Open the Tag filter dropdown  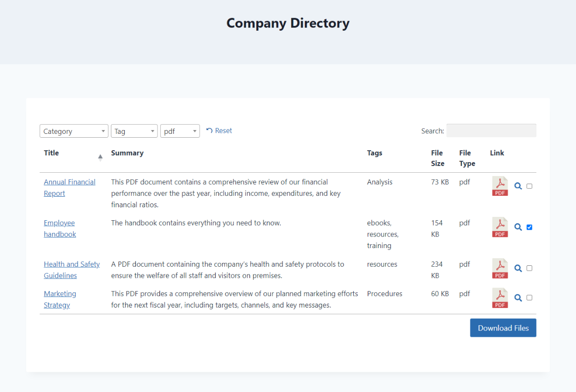[x=134, y=131]
